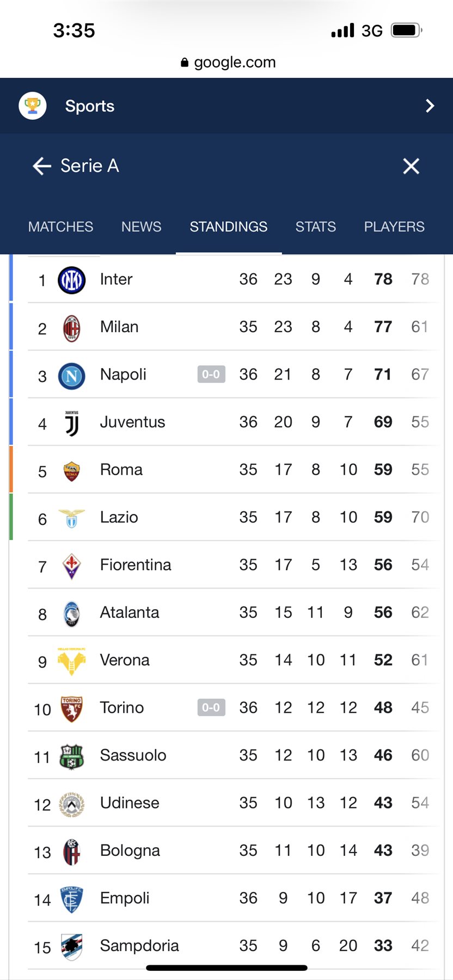Tap the Verona club logo
Screen dimensions: 453x980
pos(71,661)
